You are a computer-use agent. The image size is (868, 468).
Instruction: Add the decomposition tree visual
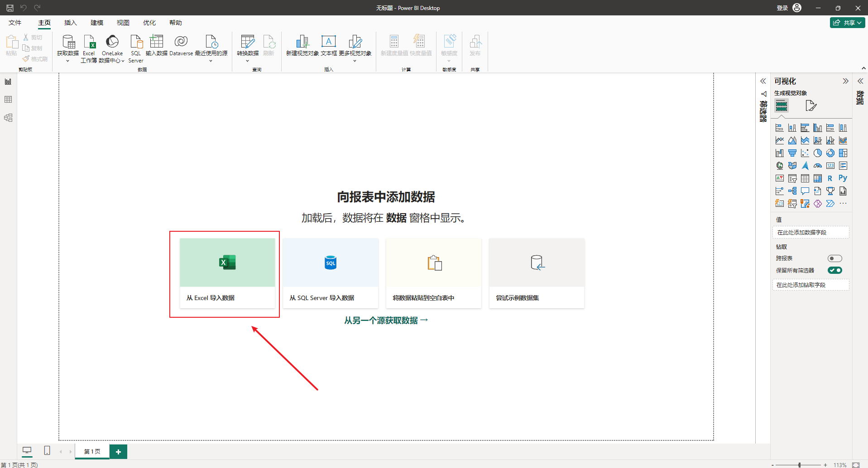tap(792, 191)
